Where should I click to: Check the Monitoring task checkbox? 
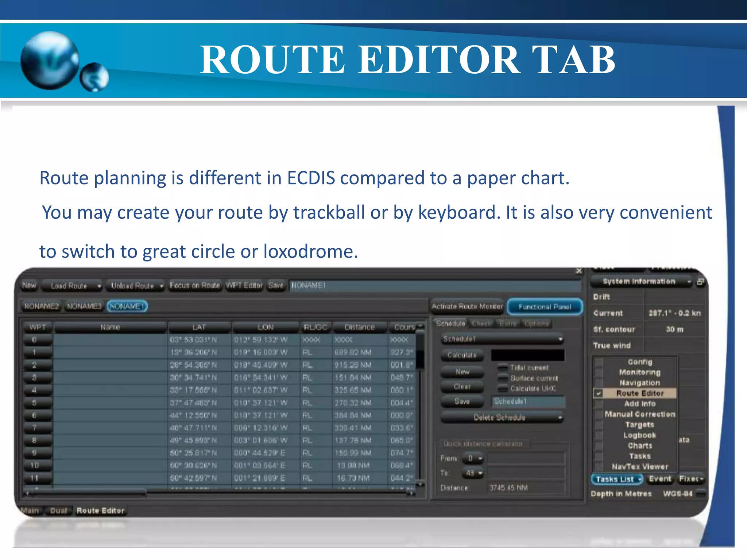(598, 372)
